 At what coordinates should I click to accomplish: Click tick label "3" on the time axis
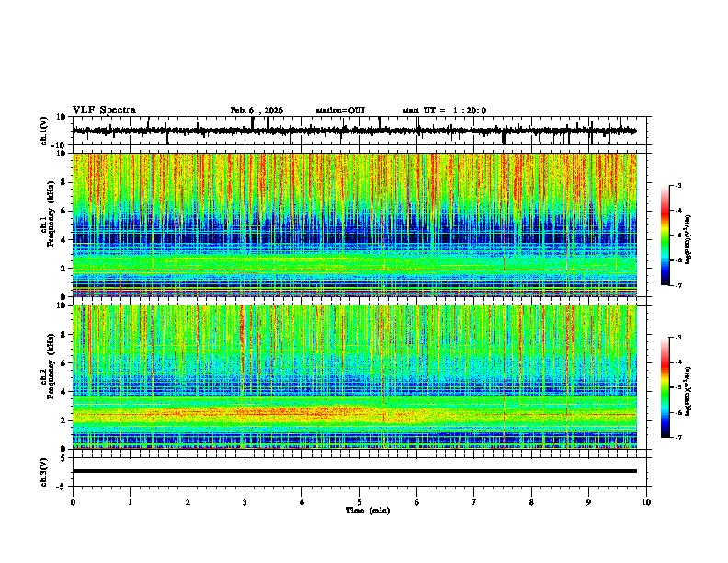click(x=245, y=502)
